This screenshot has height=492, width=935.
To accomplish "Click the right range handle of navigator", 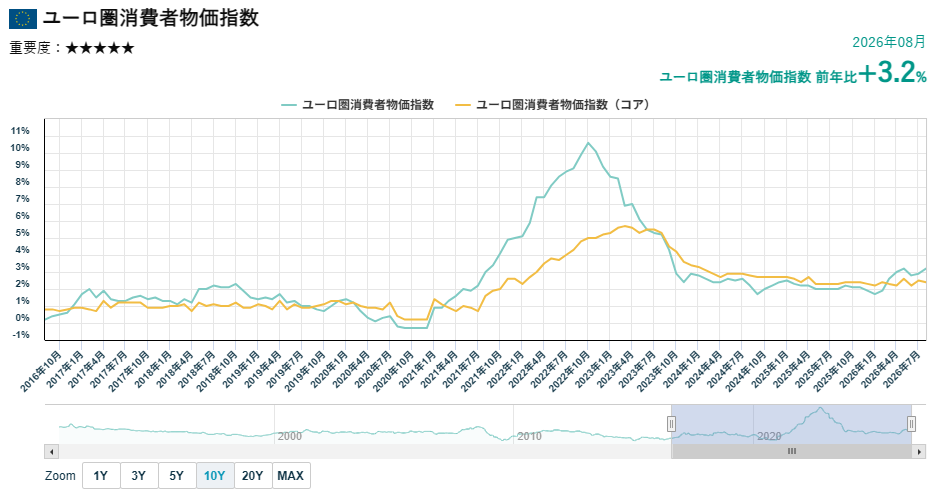I will click(911, 424).
